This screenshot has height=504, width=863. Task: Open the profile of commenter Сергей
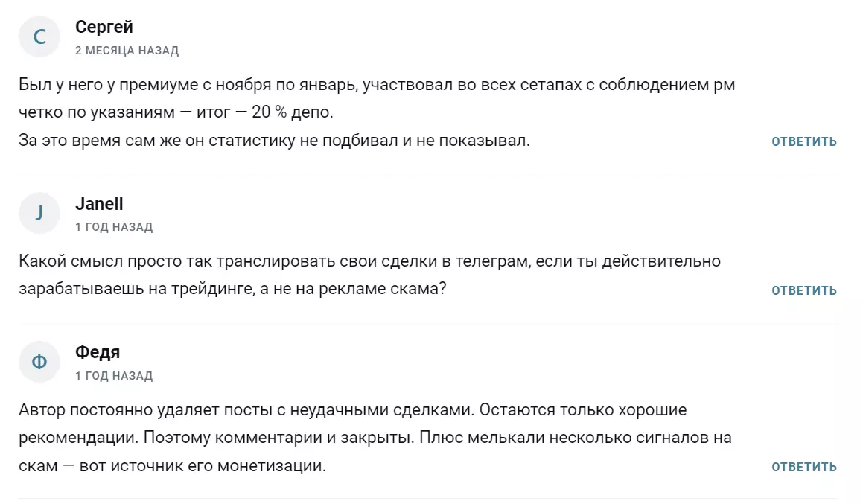[104, 27]
